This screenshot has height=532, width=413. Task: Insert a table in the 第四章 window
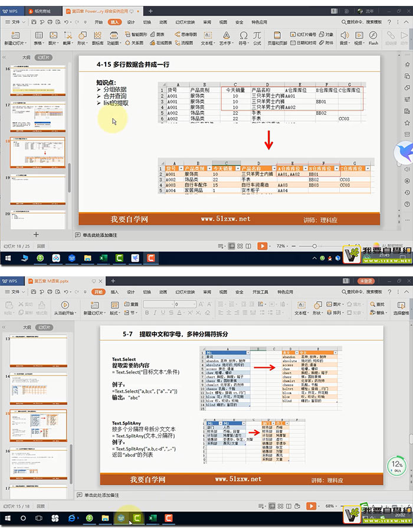click(39, 38)
